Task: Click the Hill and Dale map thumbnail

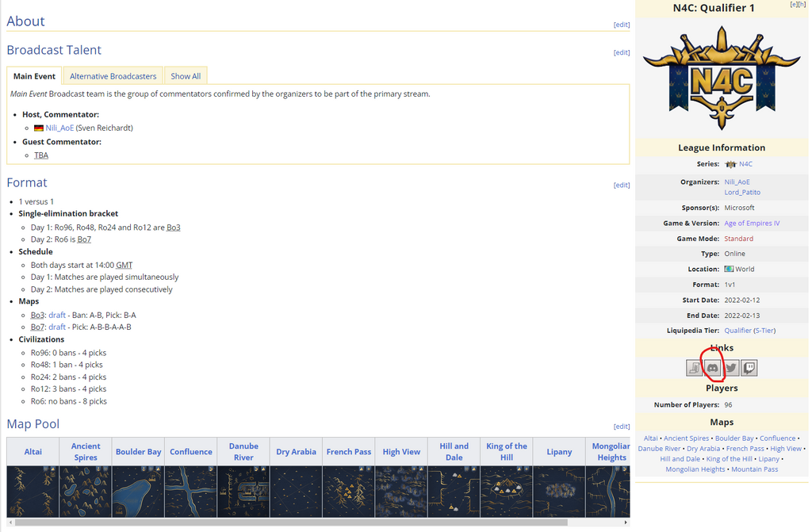Action: (x=454, y=491)
